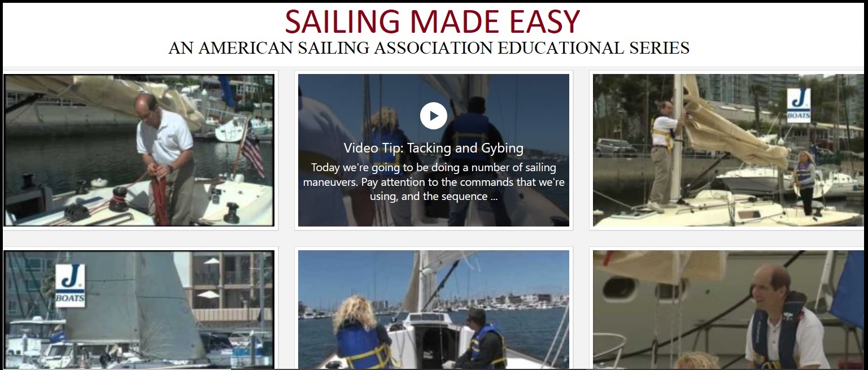Click the J Boats logo in mast video
The image size is (868, 370).
(799, 106)
